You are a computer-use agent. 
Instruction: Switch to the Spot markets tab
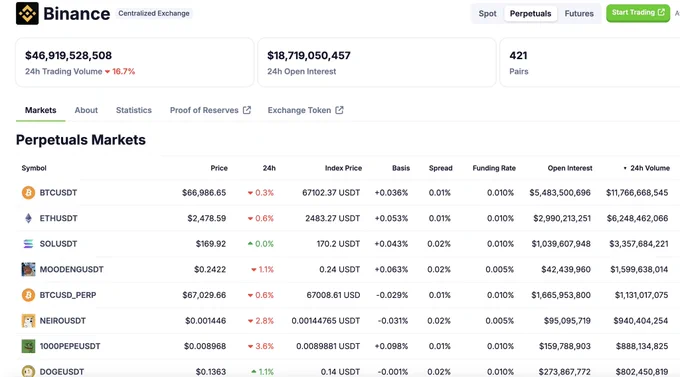coord(487,13)
